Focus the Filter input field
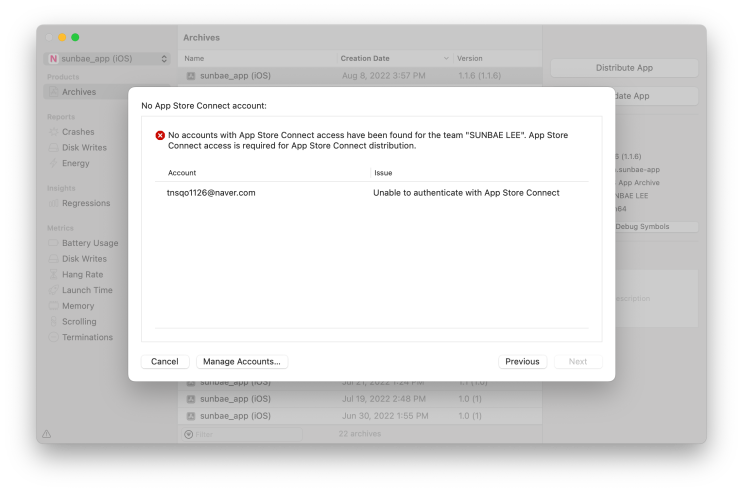 242,434
